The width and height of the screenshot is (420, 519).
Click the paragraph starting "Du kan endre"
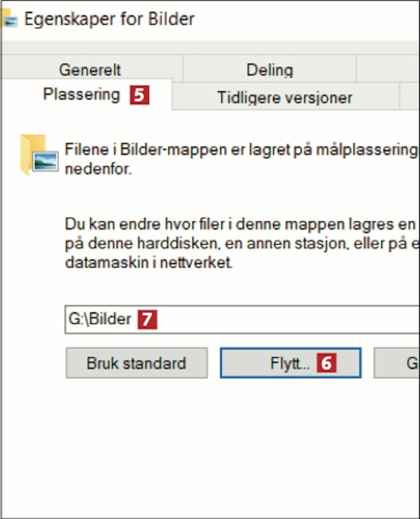[241, 243]
